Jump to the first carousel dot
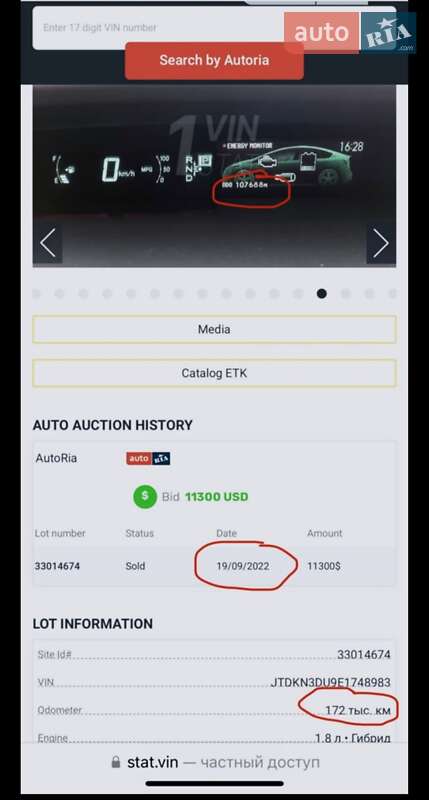This screenshot has height=800, width=429. tap(36, 293)
